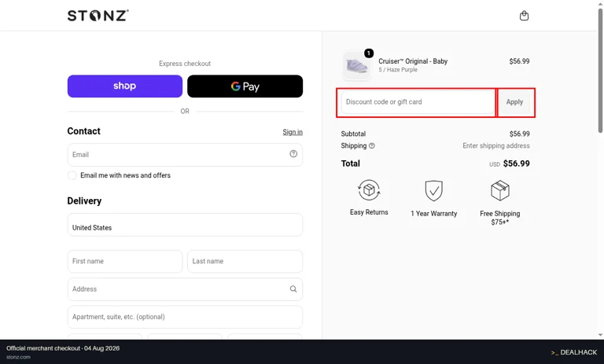The width and height of the screenshot is (604, 364).
Task: Open the shopping bag cart icon
Action: point(524,16)
